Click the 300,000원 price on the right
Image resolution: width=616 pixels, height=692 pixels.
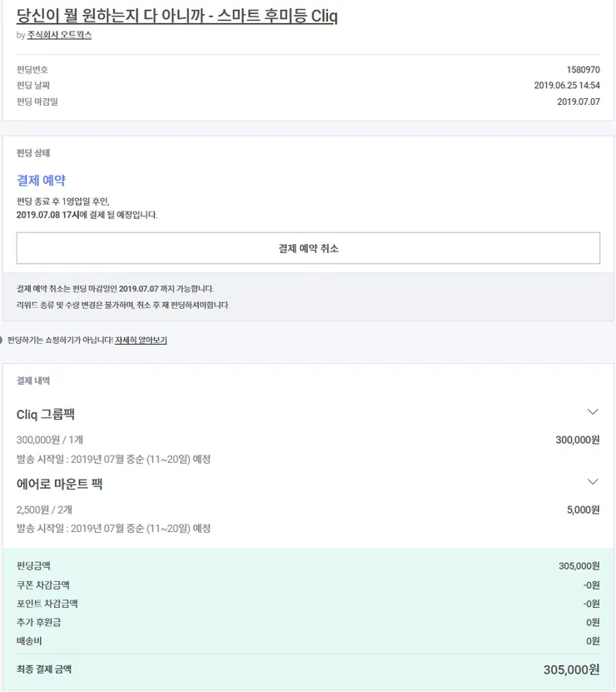[x=578, y=440]
